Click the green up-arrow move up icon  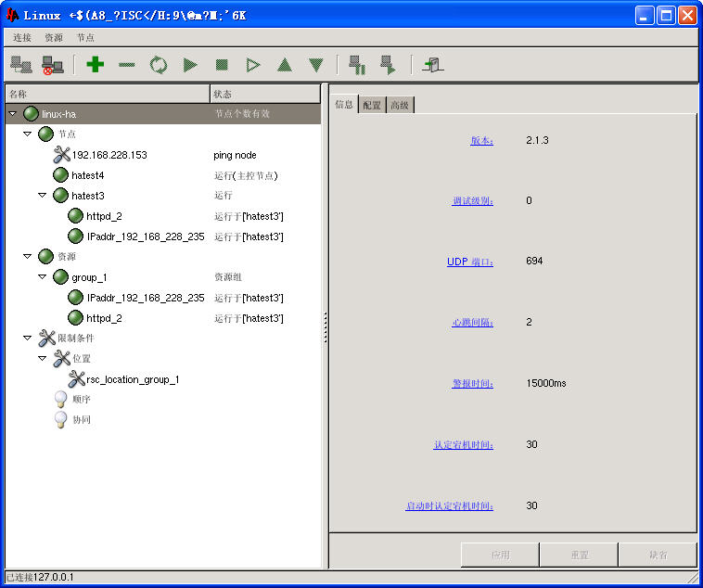pyautogui.click(x=285, y=65)
